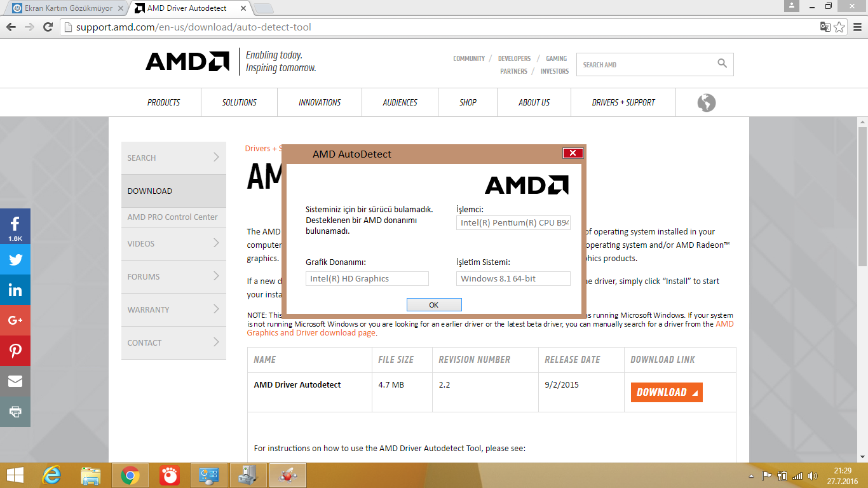Image resolution: width=868 pixels, height=488 pixels.
Task: Bookmark page with star icon
Action: 839,27
